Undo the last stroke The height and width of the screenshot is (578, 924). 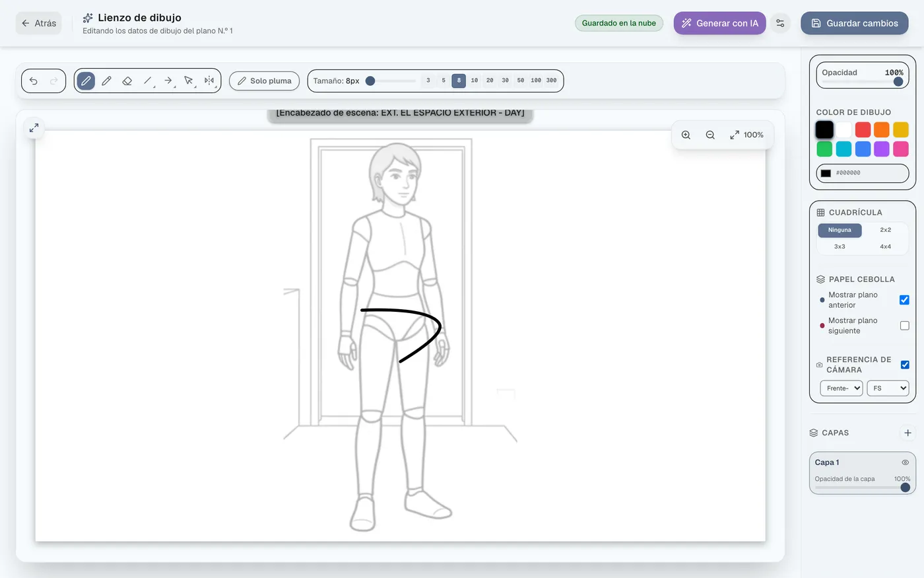(34, 81)
